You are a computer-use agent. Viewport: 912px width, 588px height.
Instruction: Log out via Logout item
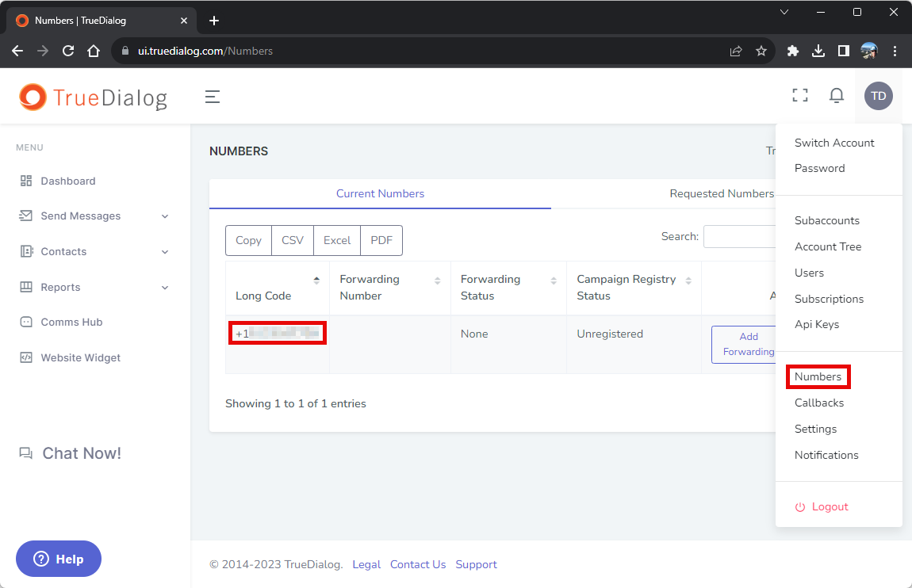(x=822, y=507)
